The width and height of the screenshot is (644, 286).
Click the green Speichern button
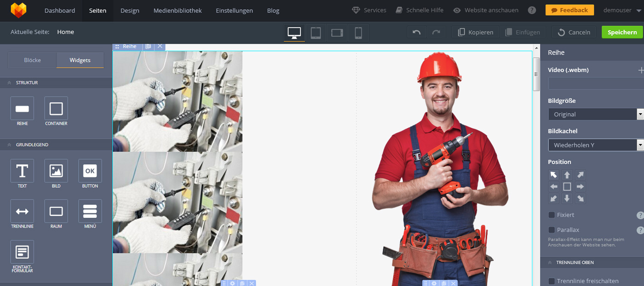pyautogui.click(x=622, y=32)
